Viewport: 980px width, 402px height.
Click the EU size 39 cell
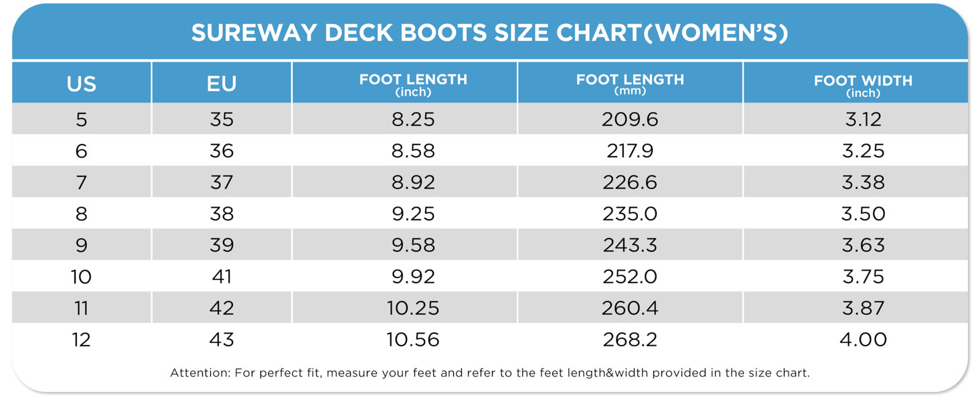[222, 245]
